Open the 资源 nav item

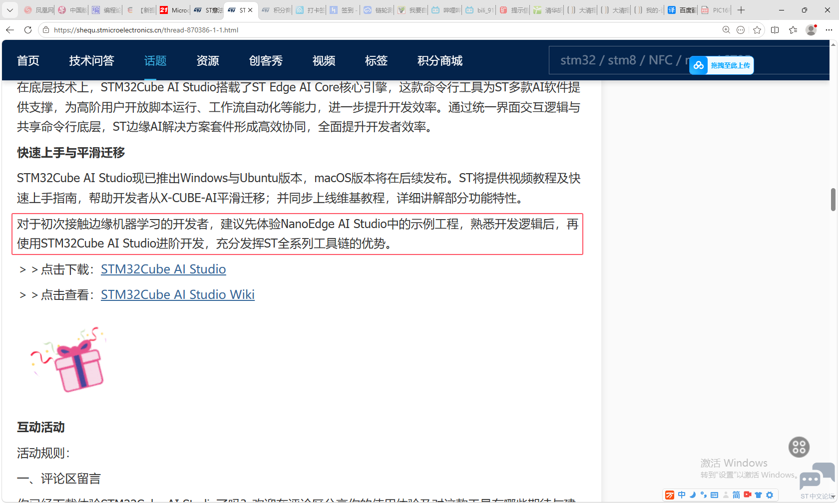tap(208, 61)
